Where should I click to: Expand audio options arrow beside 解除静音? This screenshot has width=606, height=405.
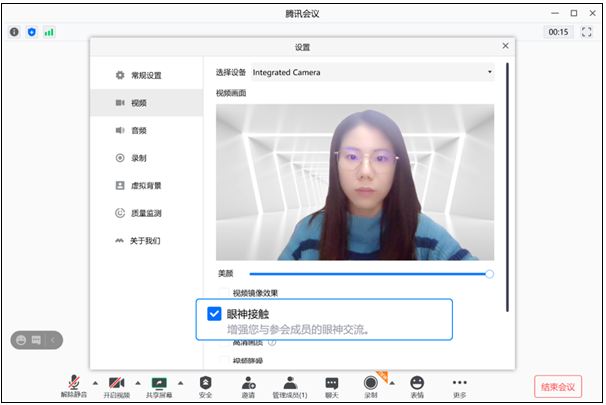coord(95,383)
